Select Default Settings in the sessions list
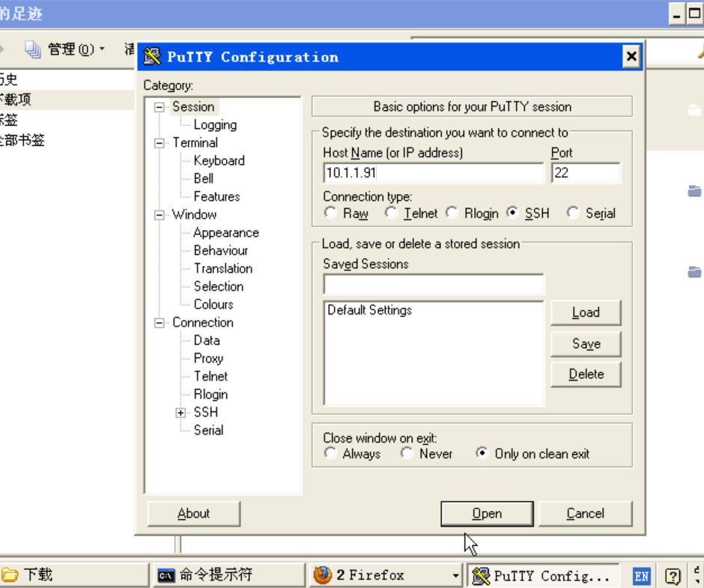Viewport: 704px width, 588px height. [x=369, y=310]
